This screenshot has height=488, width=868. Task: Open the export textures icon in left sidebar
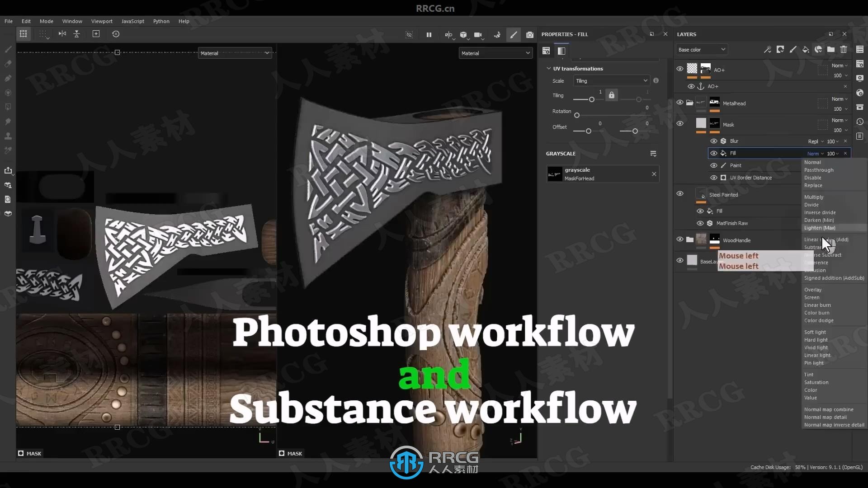(8, 170)
